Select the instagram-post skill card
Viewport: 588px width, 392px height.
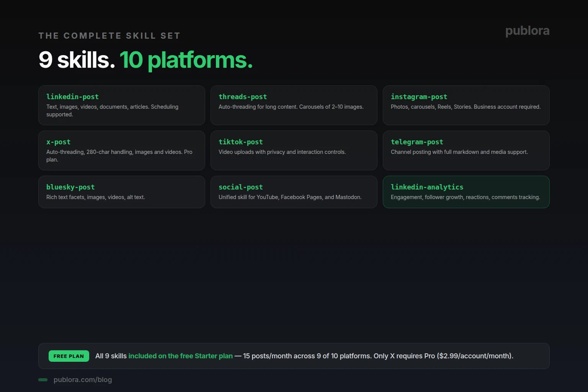click(x=466, y=105)
